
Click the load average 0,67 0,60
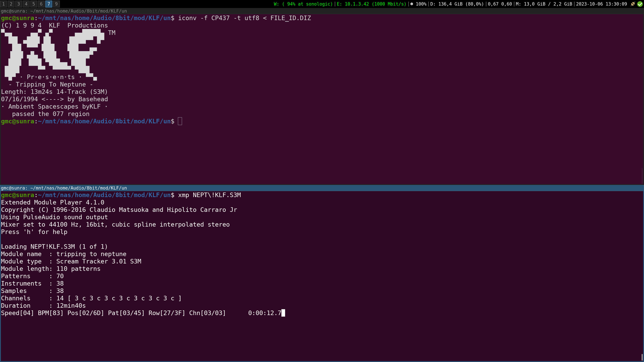[500, 4]
